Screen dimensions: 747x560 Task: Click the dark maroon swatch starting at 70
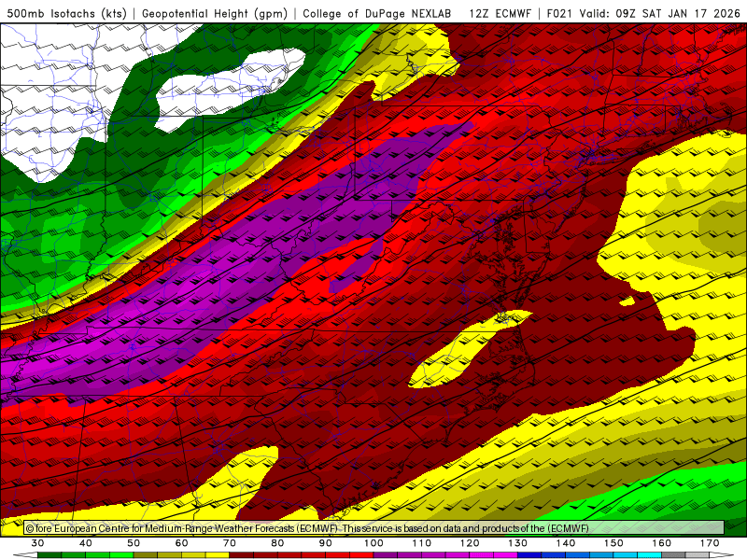coord(242,555)
